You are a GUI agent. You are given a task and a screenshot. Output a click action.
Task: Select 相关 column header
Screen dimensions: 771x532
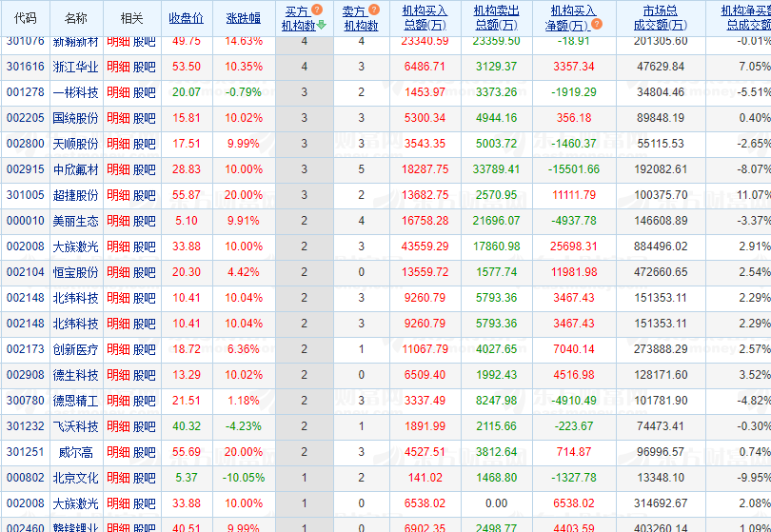tap(131, 18)
